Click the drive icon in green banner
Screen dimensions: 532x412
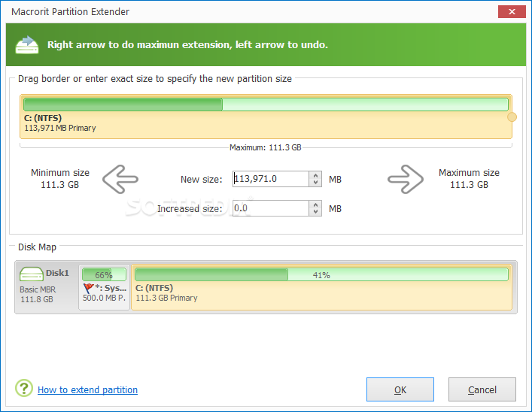[x=27, y=45]
